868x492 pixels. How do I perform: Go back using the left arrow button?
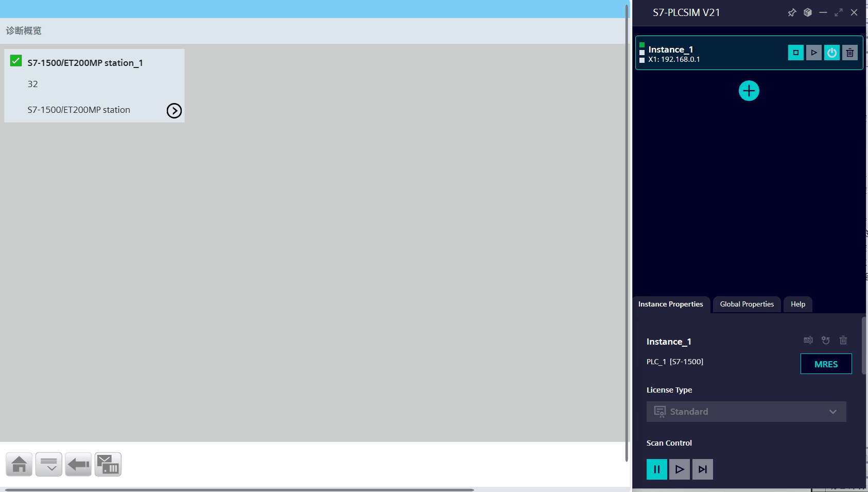[78, 465]
